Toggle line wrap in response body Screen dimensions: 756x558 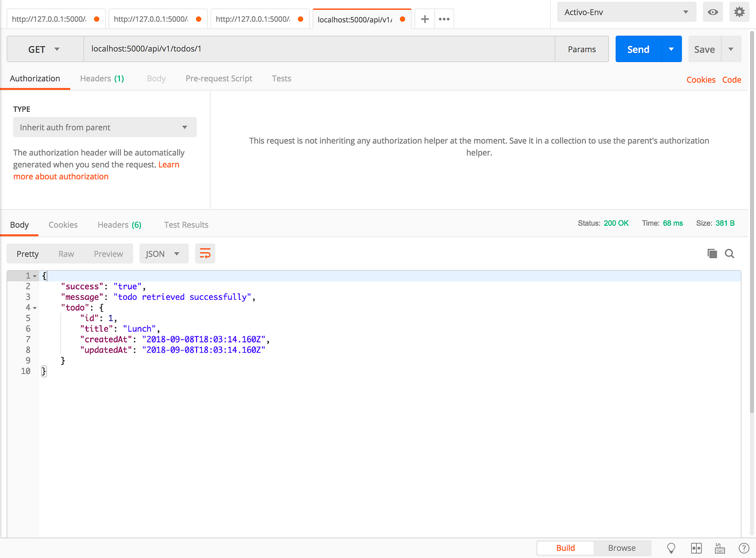pos(205,253)
